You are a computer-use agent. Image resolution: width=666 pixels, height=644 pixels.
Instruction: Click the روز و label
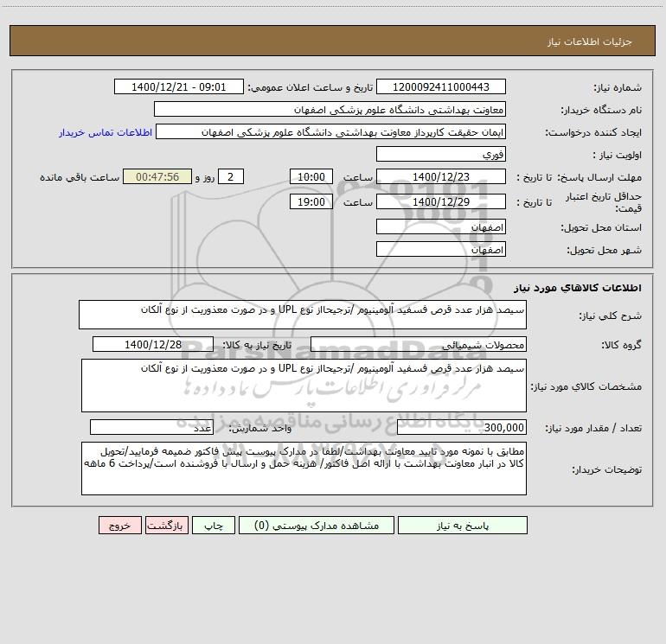click(205, 177)
